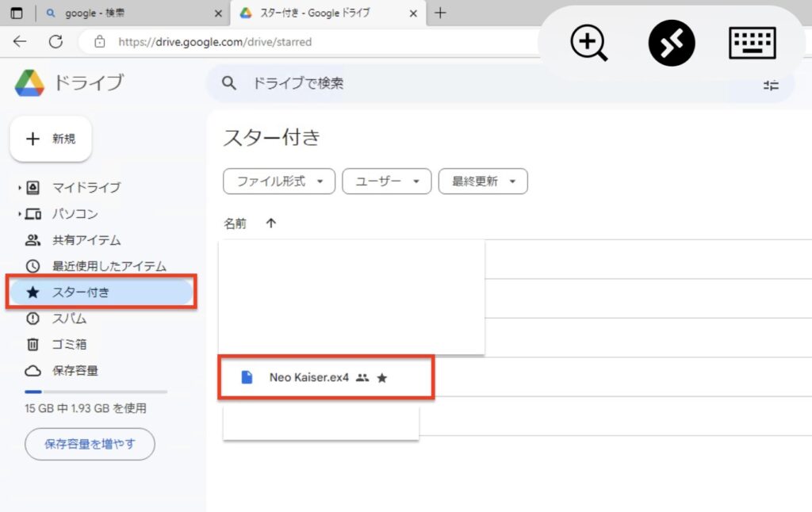Open browser tab actions icon
The height and width of the screenshot is (512, 812).
point(17,13)
